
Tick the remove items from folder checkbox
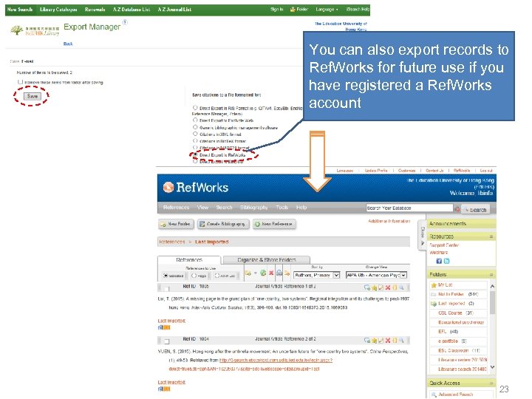click(20, 82)
